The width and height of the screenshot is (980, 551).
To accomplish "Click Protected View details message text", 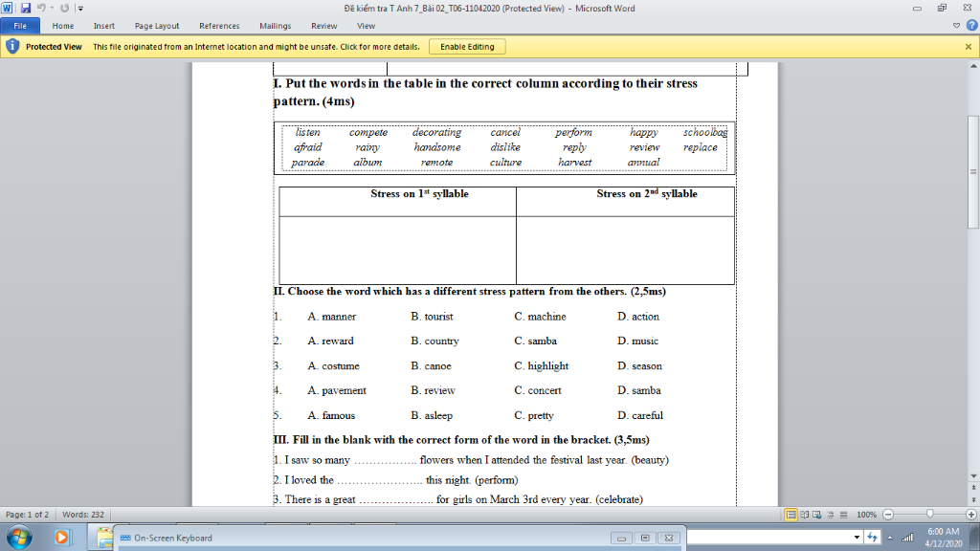I will [x=256, y=47].
